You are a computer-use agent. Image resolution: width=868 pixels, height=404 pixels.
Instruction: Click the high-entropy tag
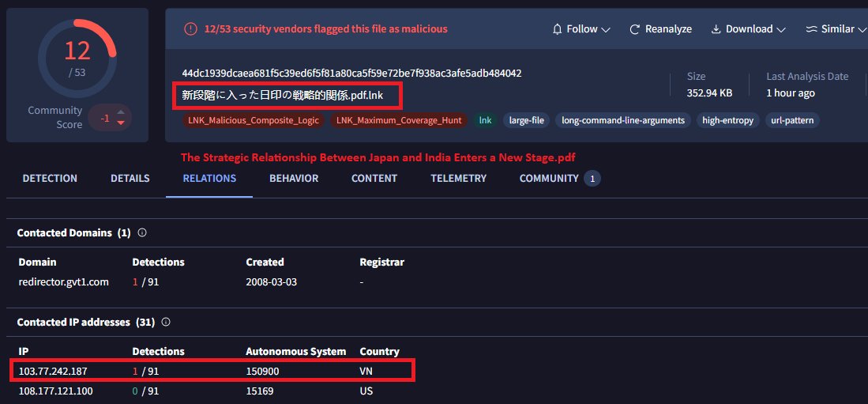point(728,120)
